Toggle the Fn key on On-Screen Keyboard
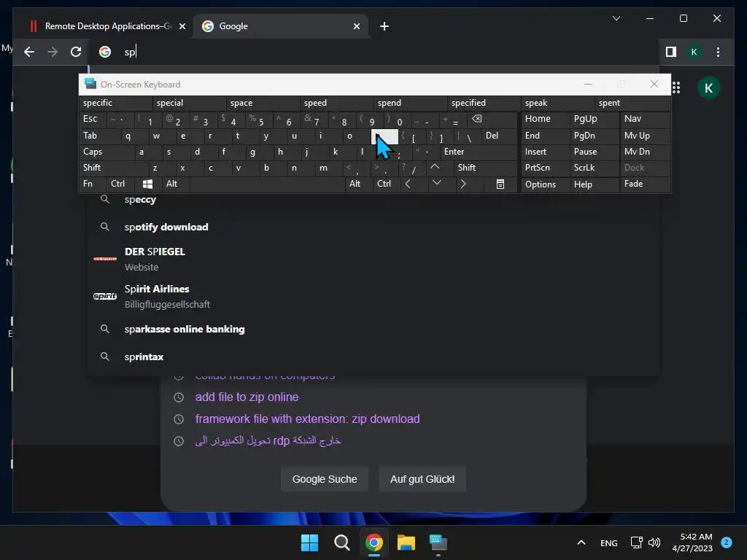Viewport: 747px width, 560px height. tap(93, 184)
